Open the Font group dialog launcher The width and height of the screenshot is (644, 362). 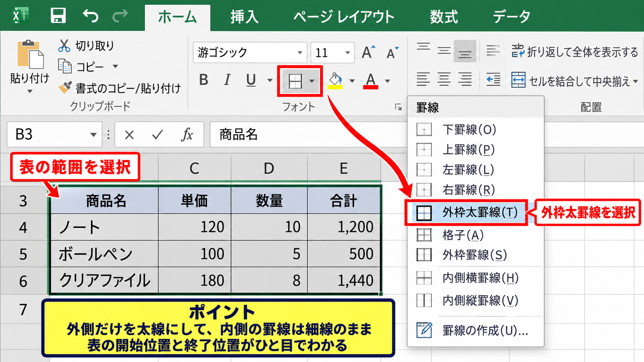[x=398, y=107]
